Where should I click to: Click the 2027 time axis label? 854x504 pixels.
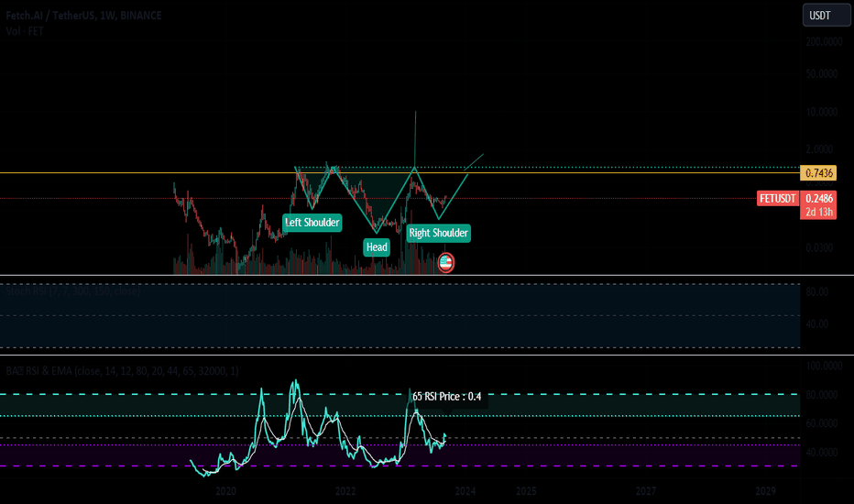pos(646,491)
